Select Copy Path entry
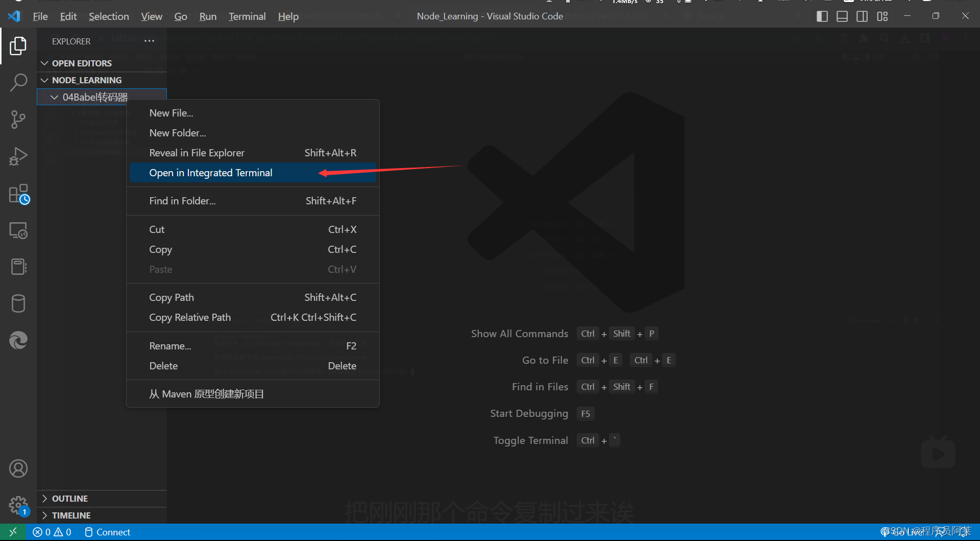980x541 pixels. click(253, 297)
